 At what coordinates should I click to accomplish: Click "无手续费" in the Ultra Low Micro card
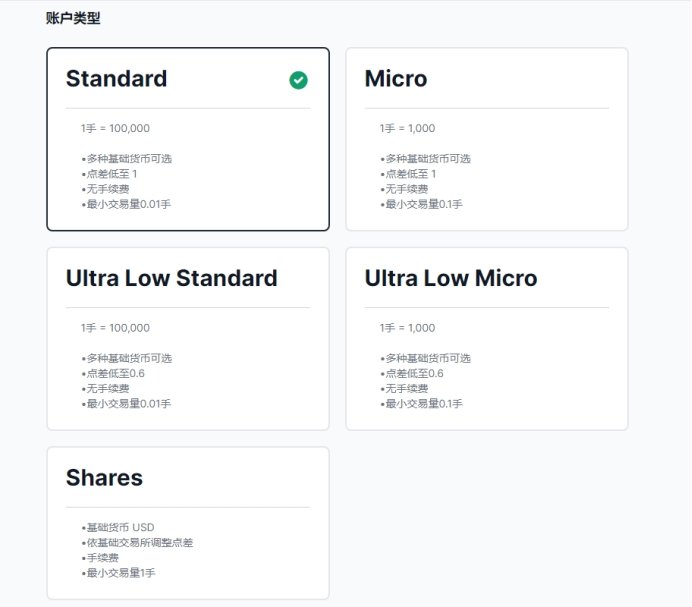406,388
